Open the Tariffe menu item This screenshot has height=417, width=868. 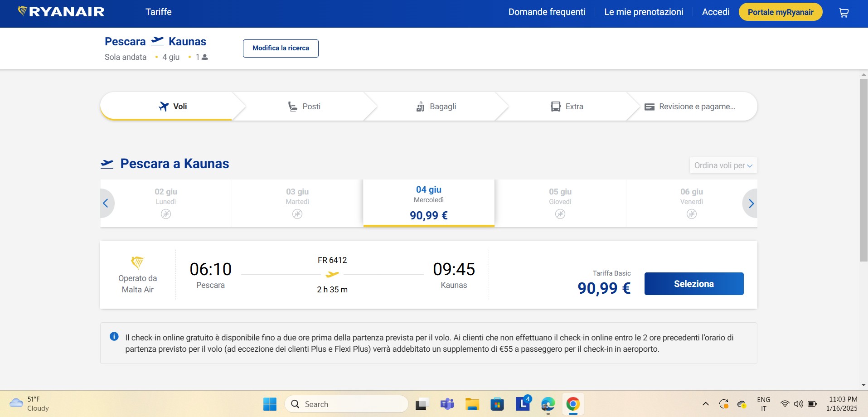[159, 12]
